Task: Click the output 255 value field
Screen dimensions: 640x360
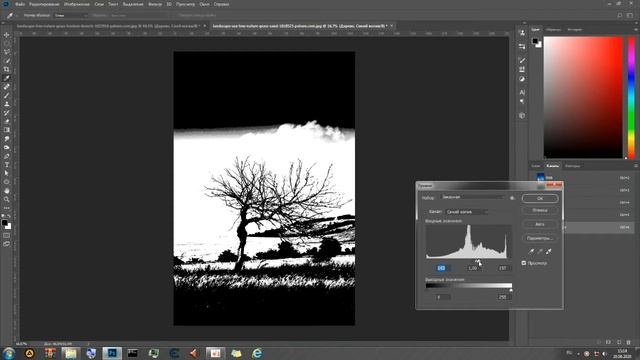Action: click(x=503, y=297)
